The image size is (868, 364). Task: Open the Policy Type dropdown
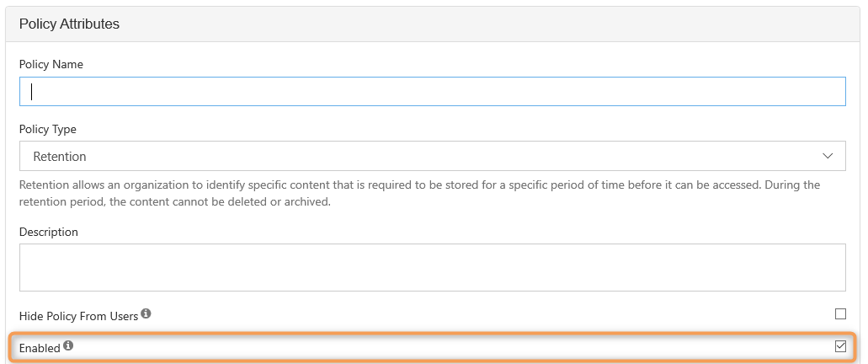[432, 156]
